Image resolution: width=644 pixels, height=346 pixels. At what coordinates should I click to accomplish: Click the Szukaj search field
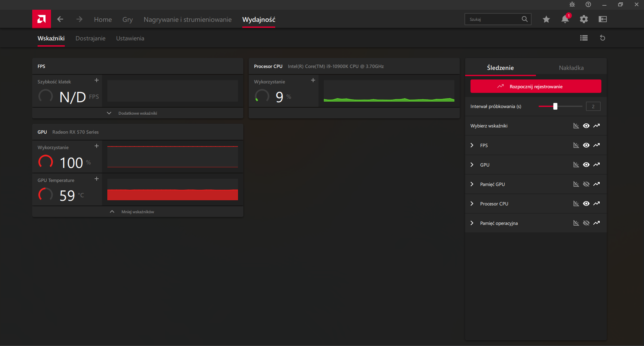tap(493, 19)
